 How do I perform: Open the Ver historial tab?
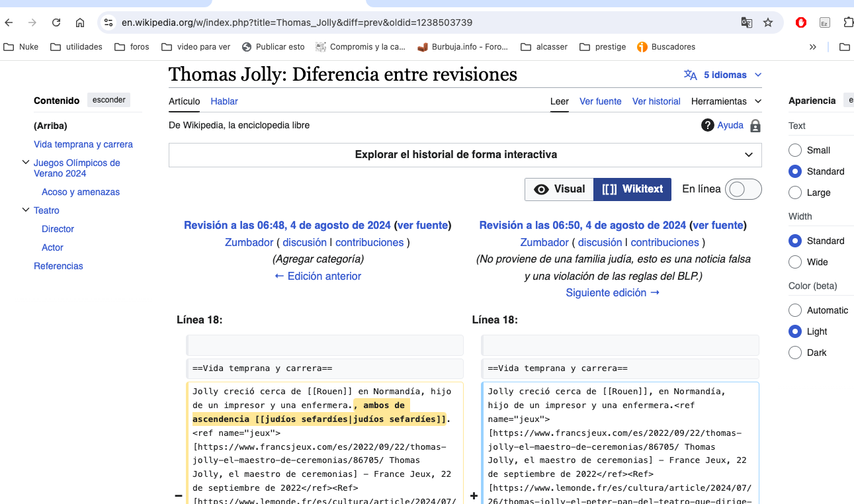click(x=656, y=101)
